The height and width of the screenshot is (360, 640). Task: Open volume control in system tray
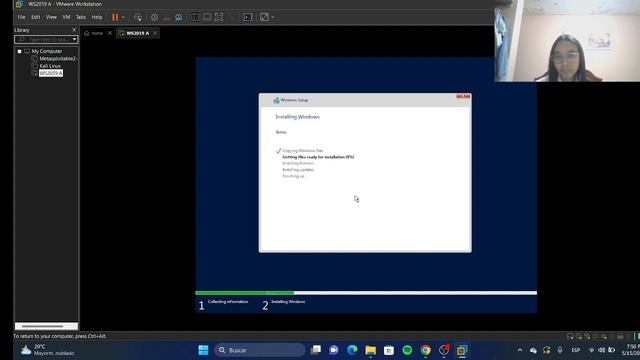[x=601, y=350]
